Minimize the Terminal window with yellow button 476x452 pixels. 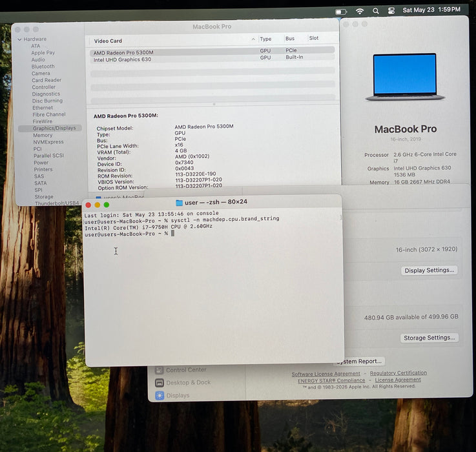coord(98,205)
